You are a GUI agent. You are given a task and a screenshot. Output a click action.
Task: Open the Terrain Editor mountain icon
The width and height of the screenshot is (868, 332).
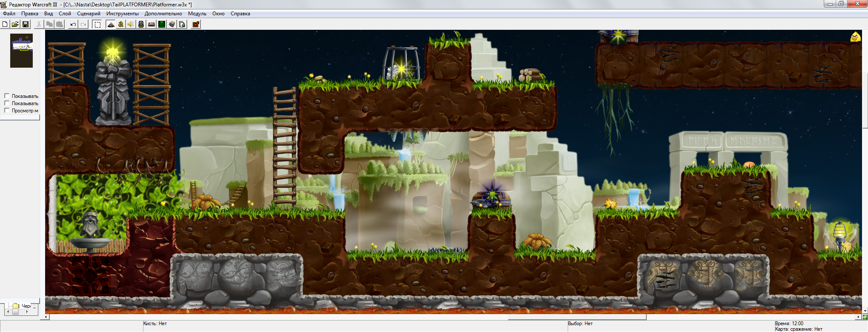(111, 24)
